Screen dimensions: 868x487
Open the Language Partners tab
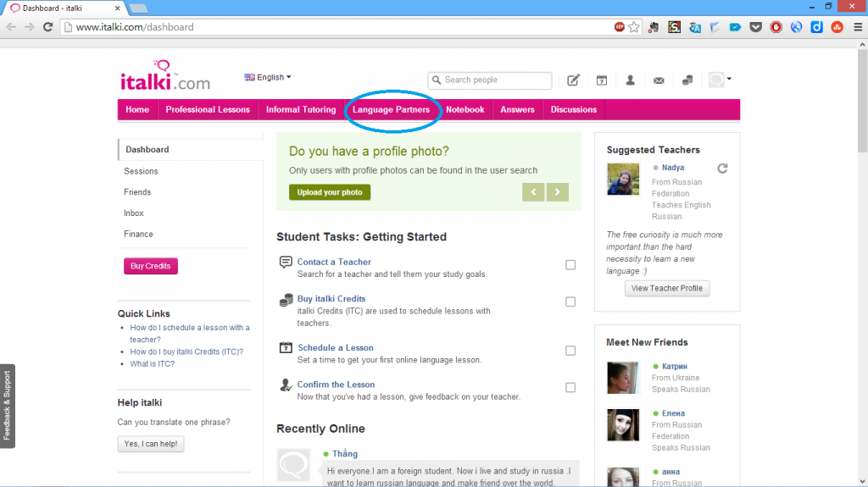tap(391, 109)
